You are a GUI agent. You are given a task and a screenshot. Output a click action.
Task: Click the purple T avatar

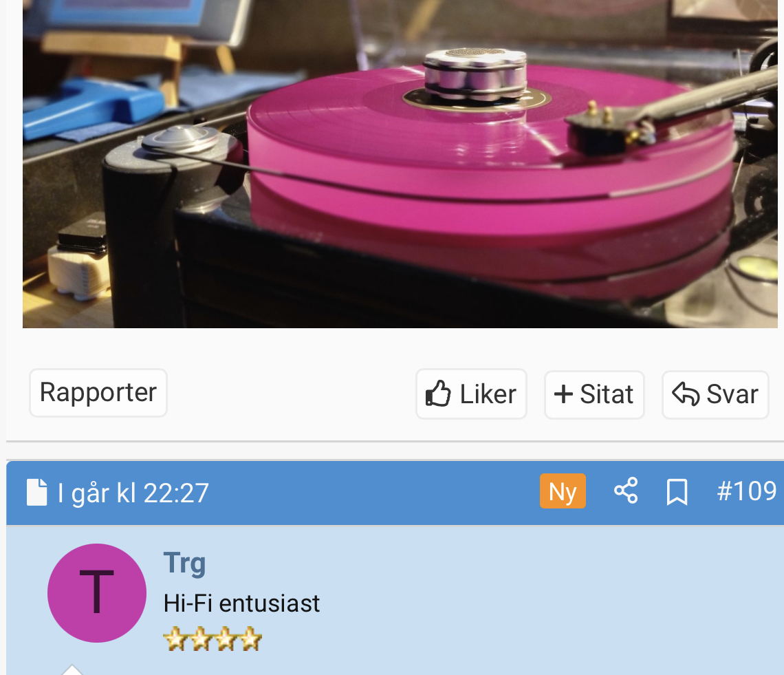pyautogui.click(x=97, y=593)
